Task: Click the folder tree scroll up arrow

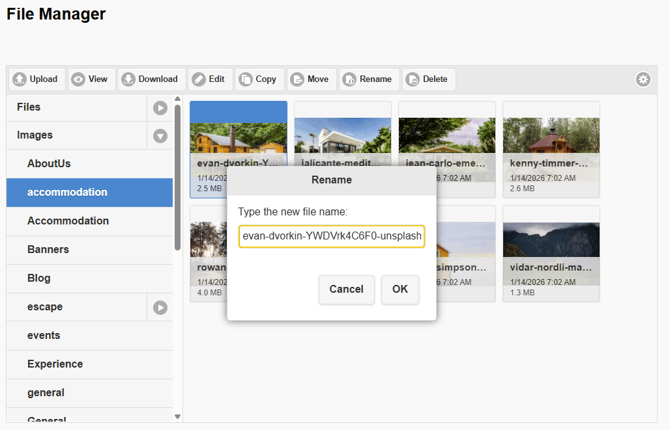Action: pos(178,99)
